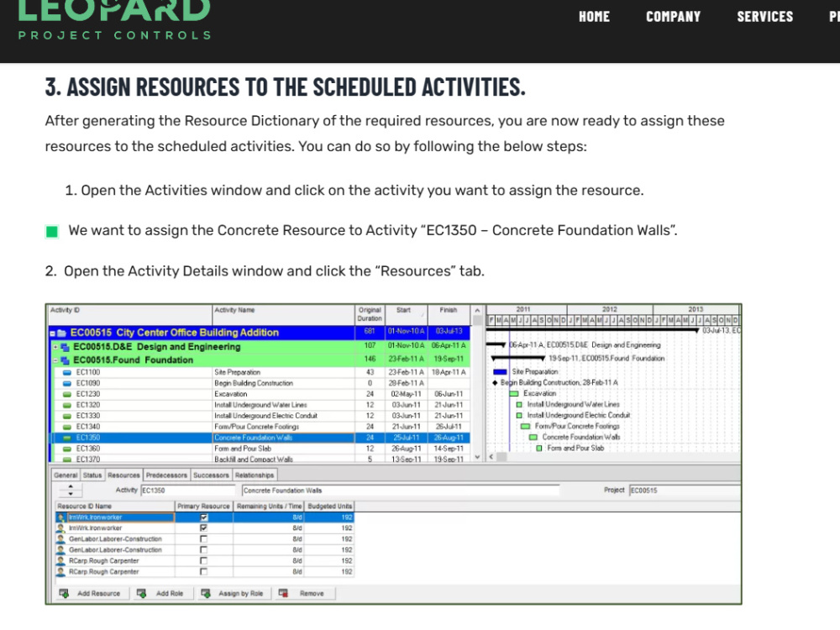
Task: Click the highlighted Ironworker resource person icon
Action: click(61, 517)
